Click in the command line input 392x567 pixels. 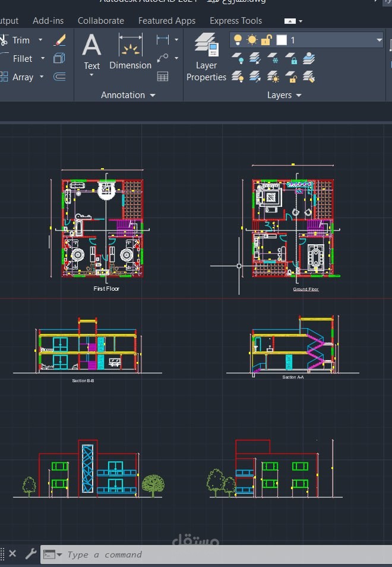coord(227,555)
